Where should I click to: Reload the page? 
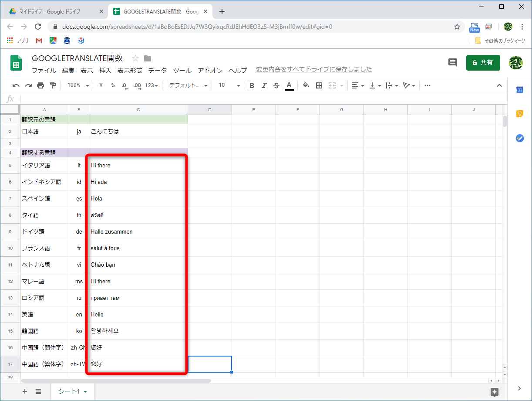click(38, 27)
